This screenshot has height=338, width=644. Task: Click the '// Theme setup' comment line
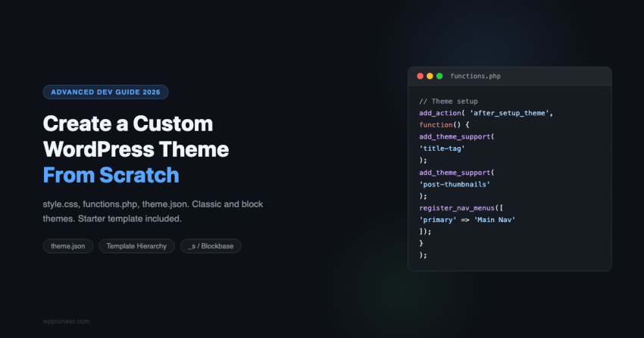point(448,101)
